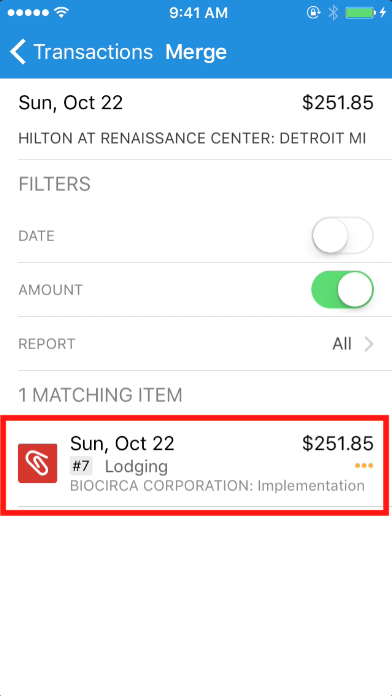This screenshot has height=696, width=392.
Task: Open the REPORT filter chevron
Action: coord(369,344)
